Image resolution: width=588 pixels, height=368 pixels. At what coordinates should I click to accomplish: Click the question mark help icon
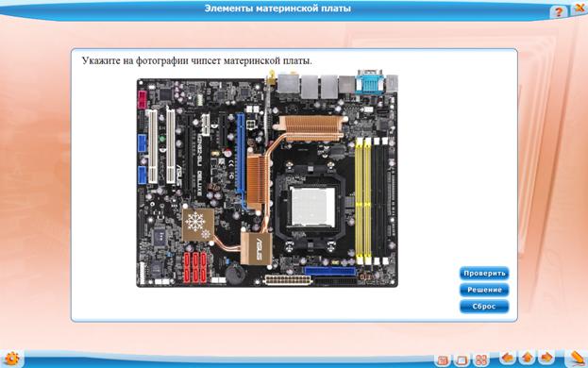pos(558,11)
